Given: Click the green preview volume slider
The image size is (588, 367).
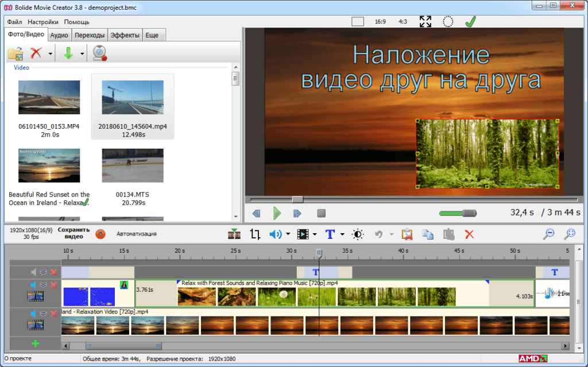Looking at the screenshot, I should 458,214.
